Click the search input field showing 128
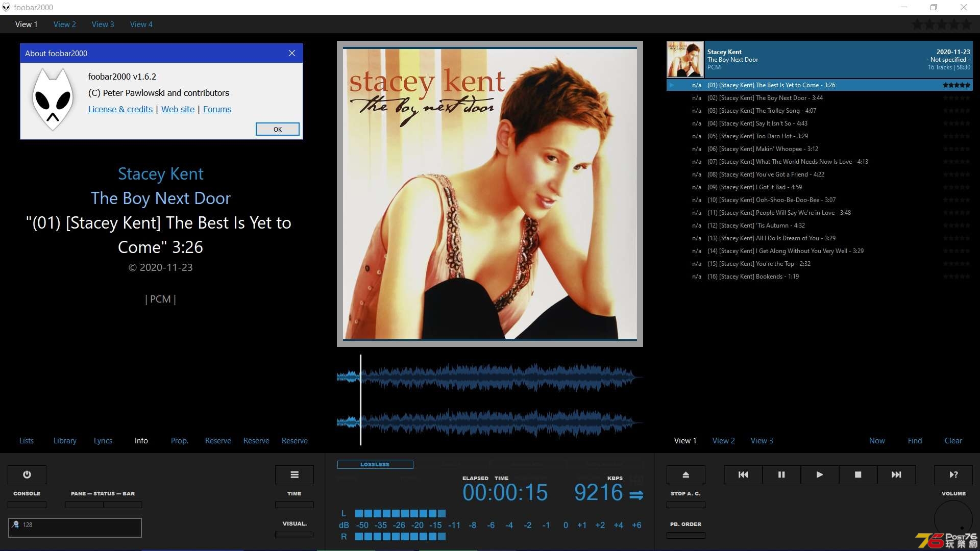This screenshot has width=980, height=551. (x=75, y=528)
